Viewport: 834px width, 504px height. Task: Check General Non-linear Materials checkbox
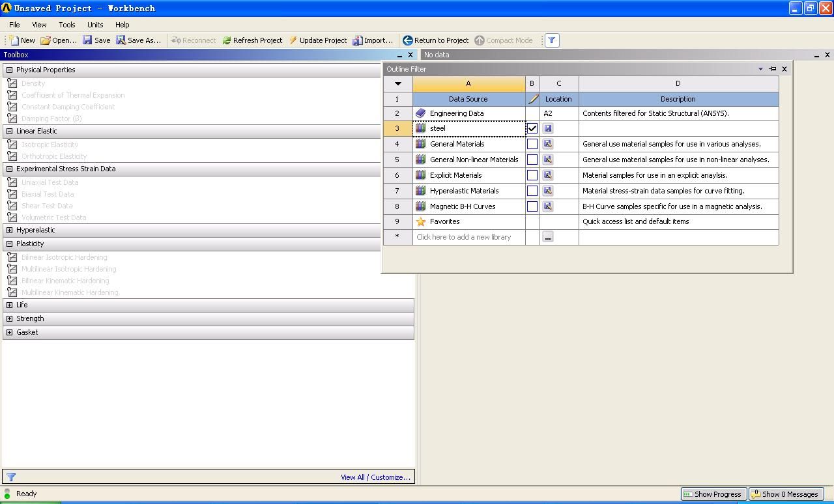pyautogui.click(x=532, y=160)
